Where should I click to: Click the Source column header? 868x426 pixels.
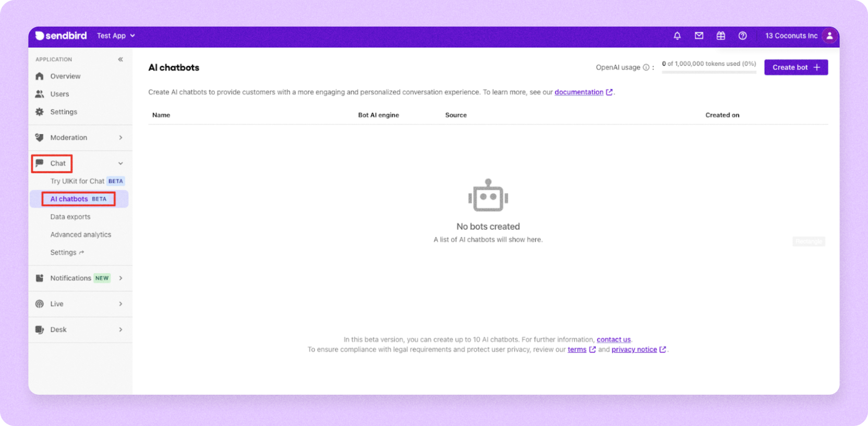(456, 115)
